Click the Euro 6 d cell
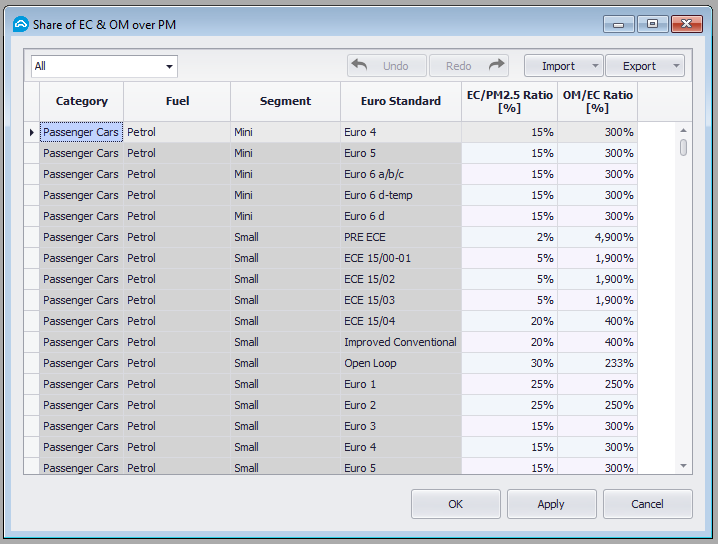 [401, 216]
